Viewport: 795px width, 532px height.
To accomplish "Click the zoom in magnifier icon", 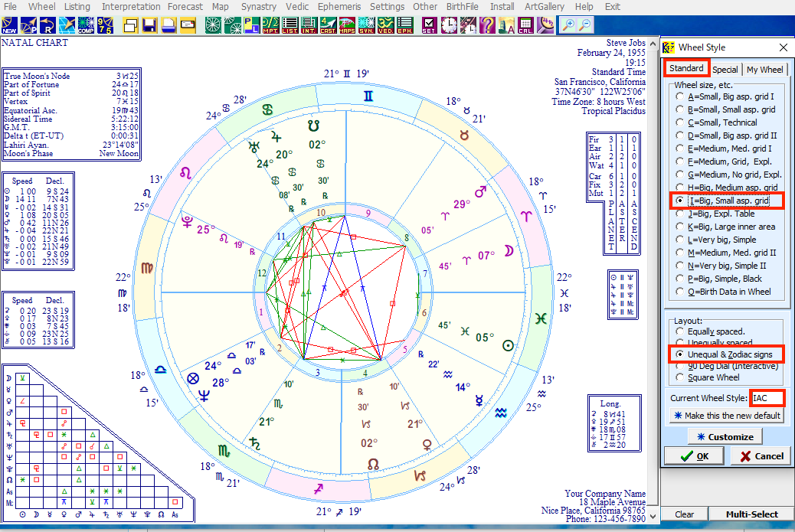I will coord(569,25).
